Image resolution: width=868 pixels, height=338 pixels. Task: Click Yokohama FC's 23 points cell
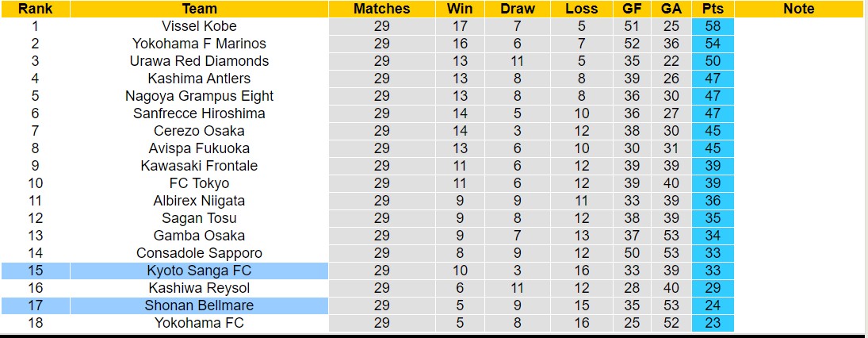tap(712, 323)
